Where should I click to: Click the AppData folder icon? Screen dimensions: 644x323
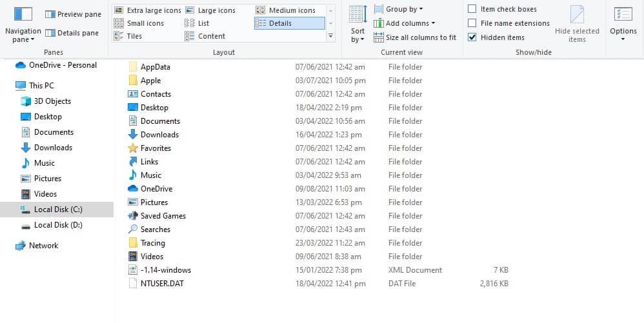click(133, 67)
